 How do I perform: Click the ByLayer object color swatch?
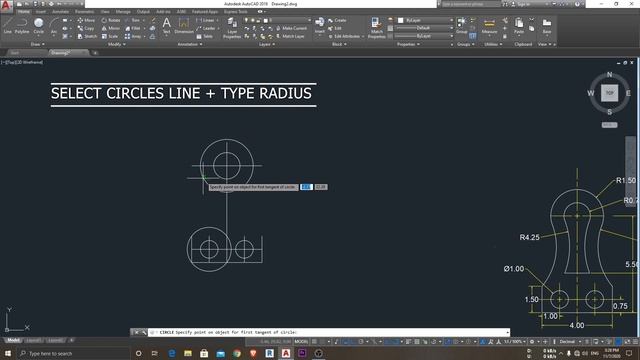click(400, 20)
